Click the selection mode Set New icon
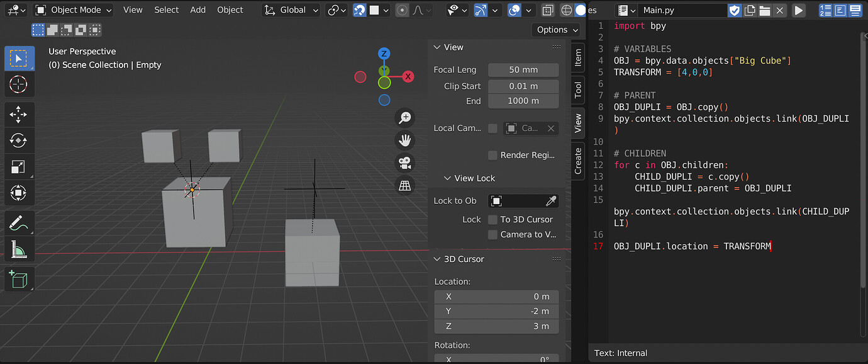This screenshot has height=364, width=868. pos(38,30)
